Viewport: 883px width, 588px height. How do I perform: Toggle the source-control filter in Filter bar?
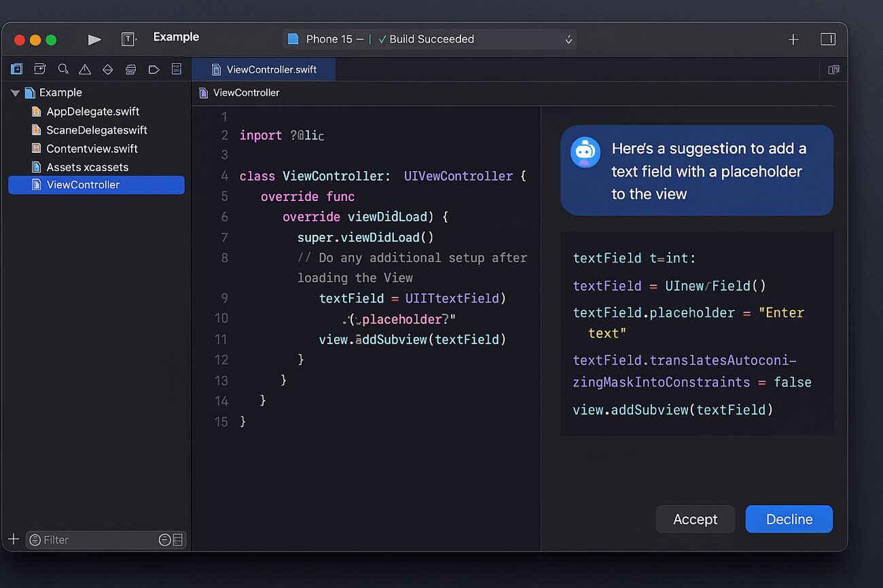pos(177,540)
